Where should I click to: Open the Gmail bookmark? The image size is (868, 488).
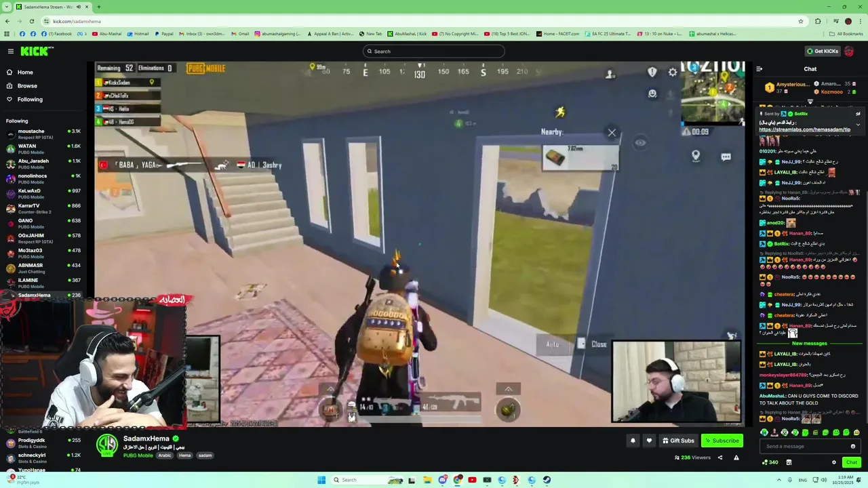(x=240, y=34)
